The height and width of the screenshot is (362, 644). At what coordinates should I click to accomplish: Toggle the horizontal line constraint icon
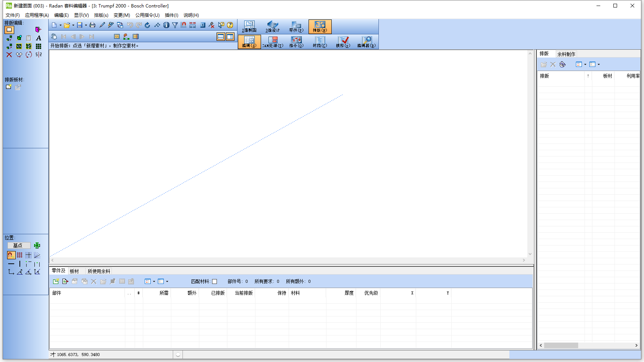[11, 264]
